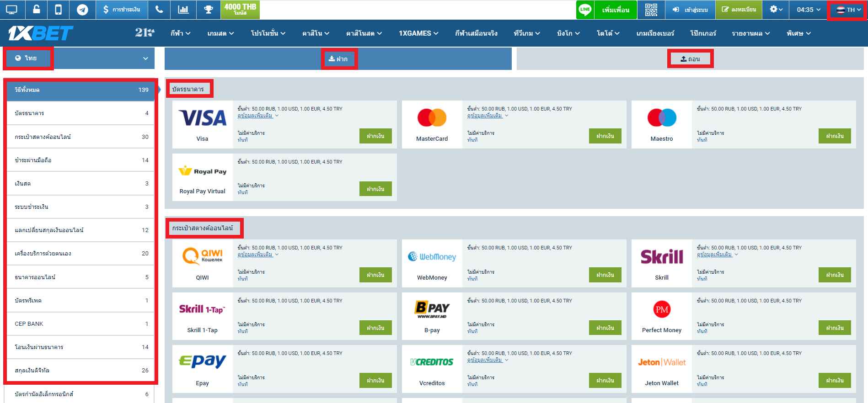Click the trophy results icon
Image resolution: width=868 pixels, height=403 pixels.
(x=209, y=10)
